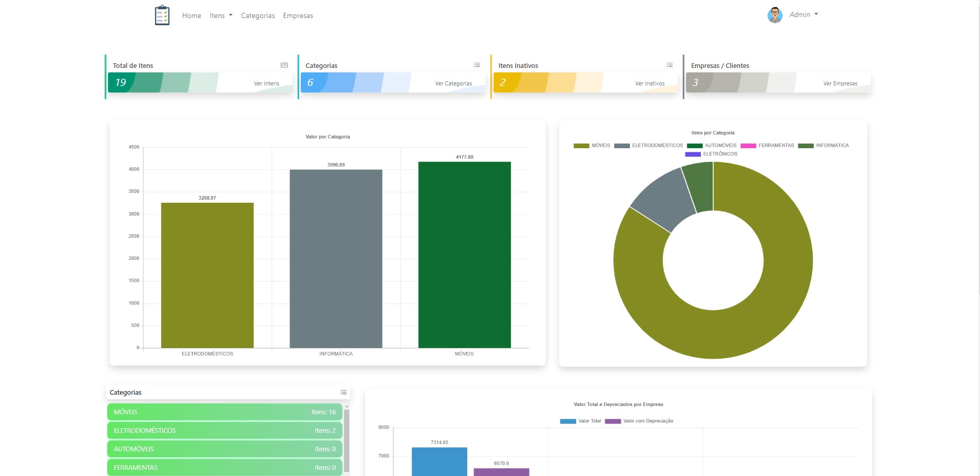980x476 pixels.
Task: Follow the Ver Categorias link
Action: coord(453,83)
